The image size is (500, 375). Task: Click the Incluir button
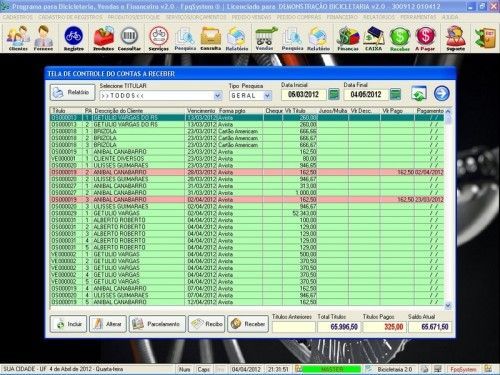pyautogui.click(x=68, y=324)
